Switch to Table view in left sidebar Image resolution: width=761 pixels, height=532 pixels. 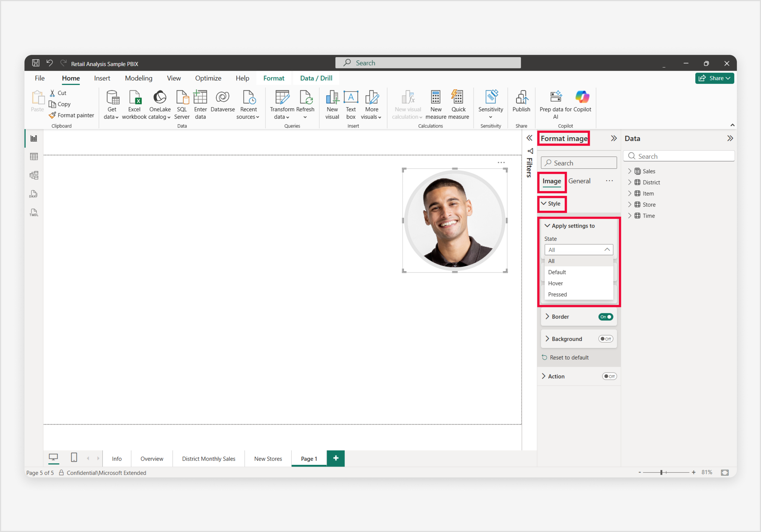click(34, 156)
